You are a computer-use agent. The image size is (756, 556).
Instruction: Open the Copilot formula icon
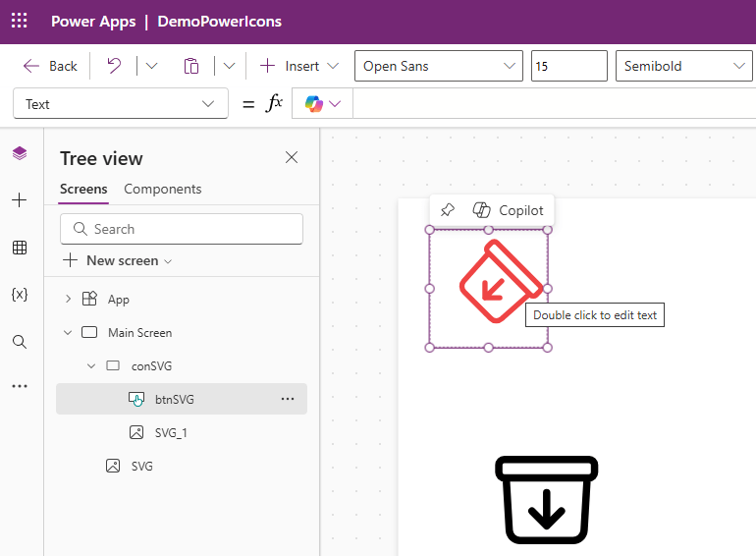(314, 104)
